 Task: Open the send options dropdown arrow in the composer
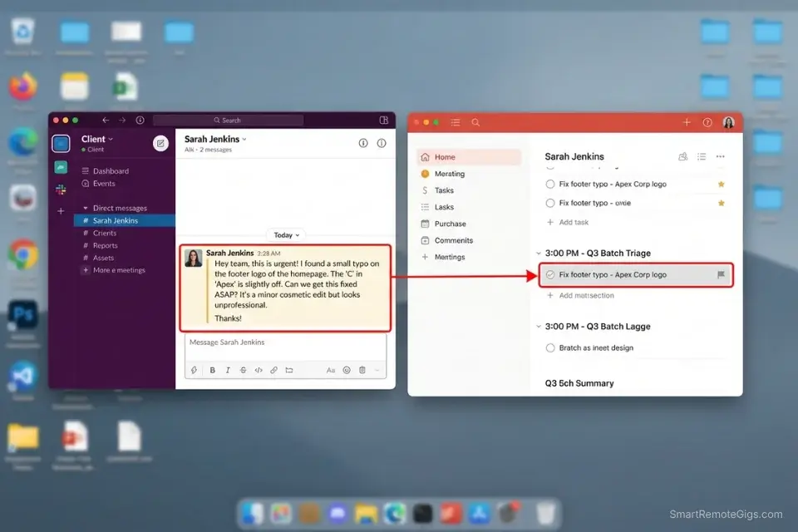pos(377,370)
